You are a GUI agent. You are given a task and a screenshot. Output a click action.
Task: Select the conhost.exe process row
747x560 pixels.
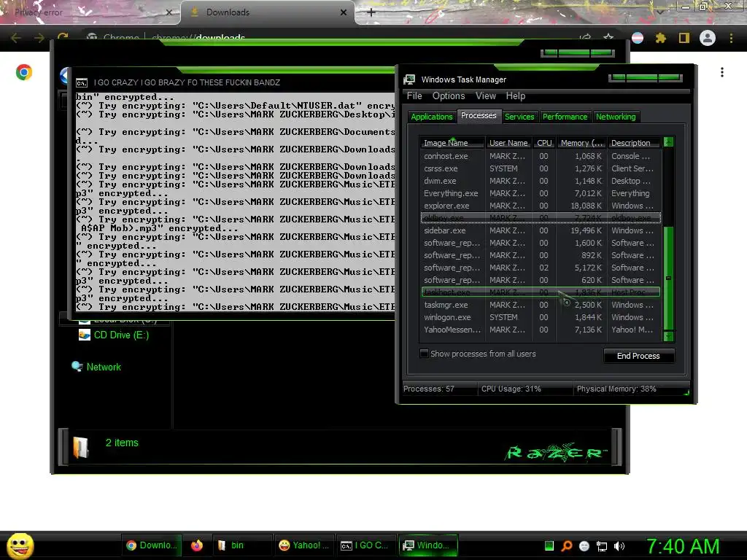(541, 156)
